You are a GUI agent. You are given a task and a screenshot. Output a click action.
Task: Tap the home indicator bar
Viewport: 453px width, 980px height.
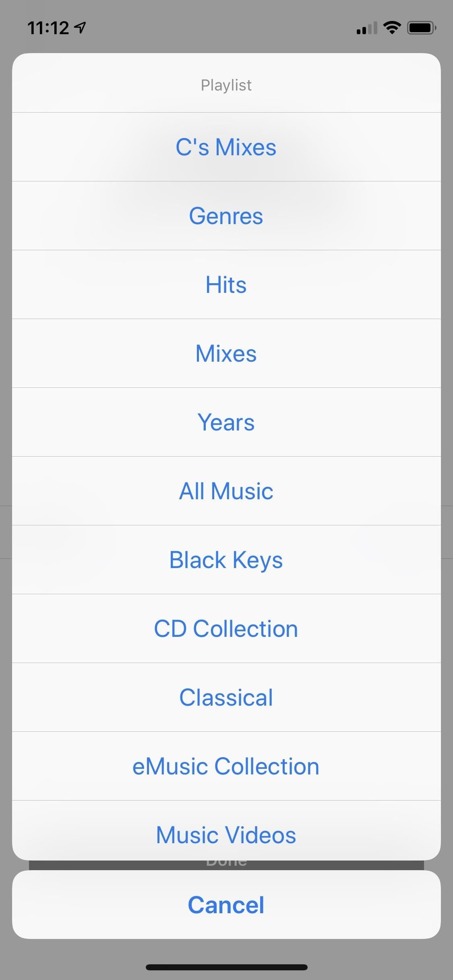tap(226, 967)
